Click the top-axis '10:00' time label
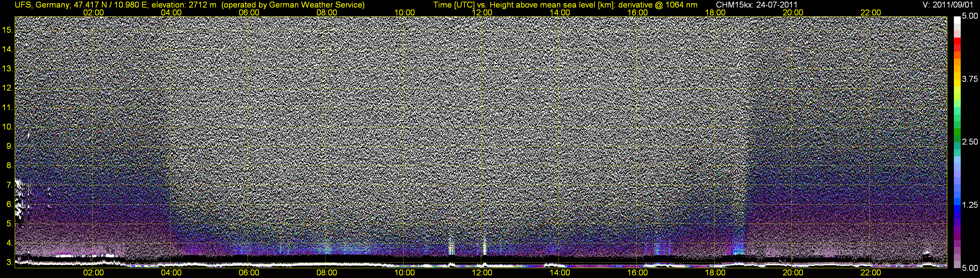 (404, 12)
